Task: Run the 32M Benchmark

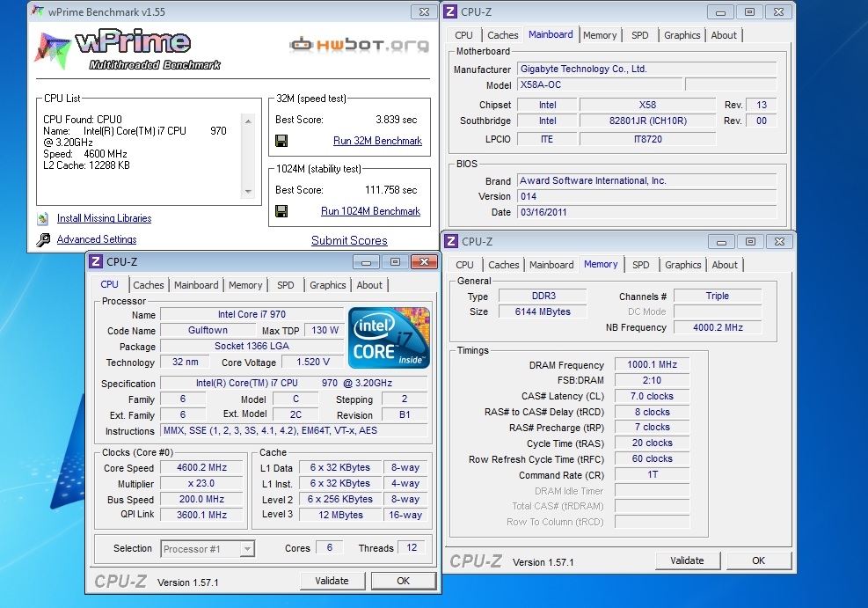Action: click(377, 141)
